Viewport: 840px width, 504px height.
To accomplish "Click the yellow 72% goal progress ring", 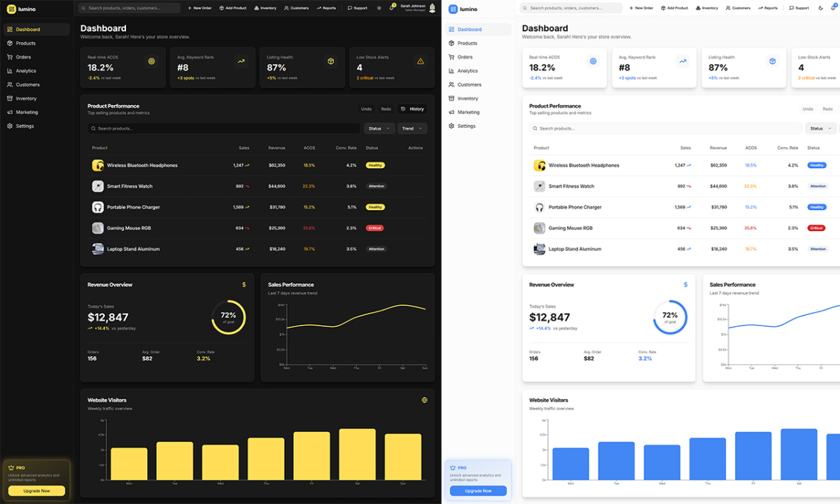I will (x=228, y=318).
